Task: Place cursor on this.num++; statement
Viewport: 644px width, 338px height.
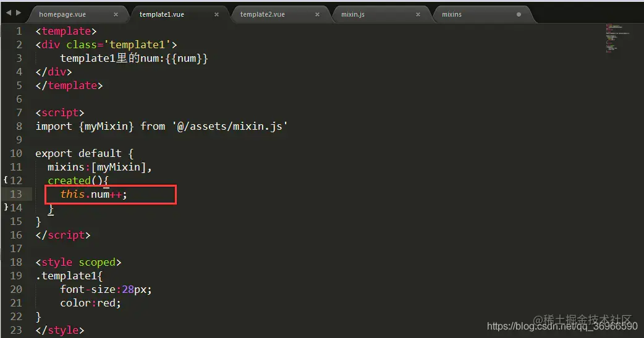Action: click(x=94, y=194)
